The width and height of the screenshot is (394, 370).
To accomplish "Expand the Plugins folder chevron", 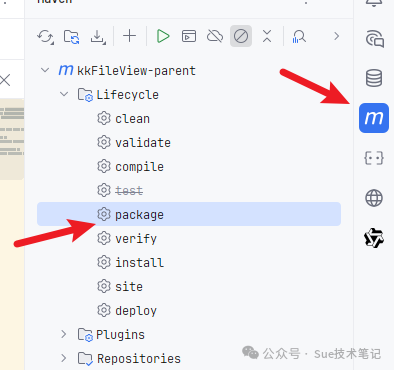I will [x=64, y=334].
